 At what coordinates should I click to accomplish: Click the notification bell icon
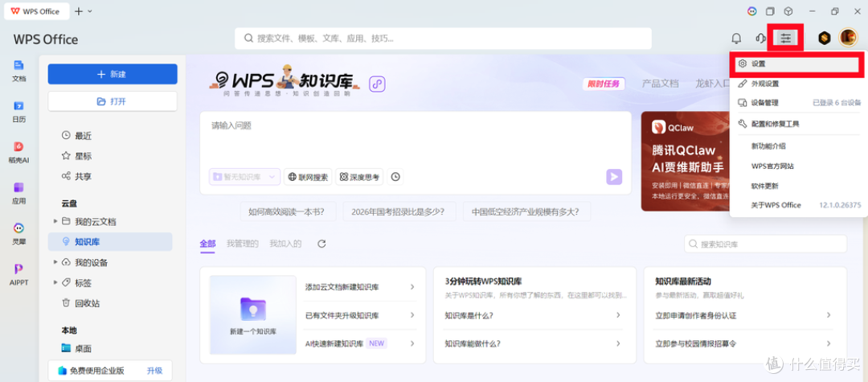[736, 39]
